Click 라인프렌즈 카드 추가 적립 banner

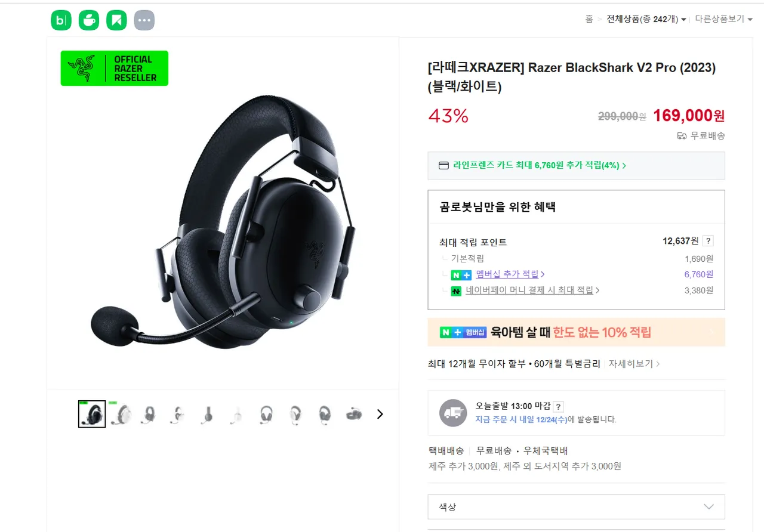pos(576,165)
